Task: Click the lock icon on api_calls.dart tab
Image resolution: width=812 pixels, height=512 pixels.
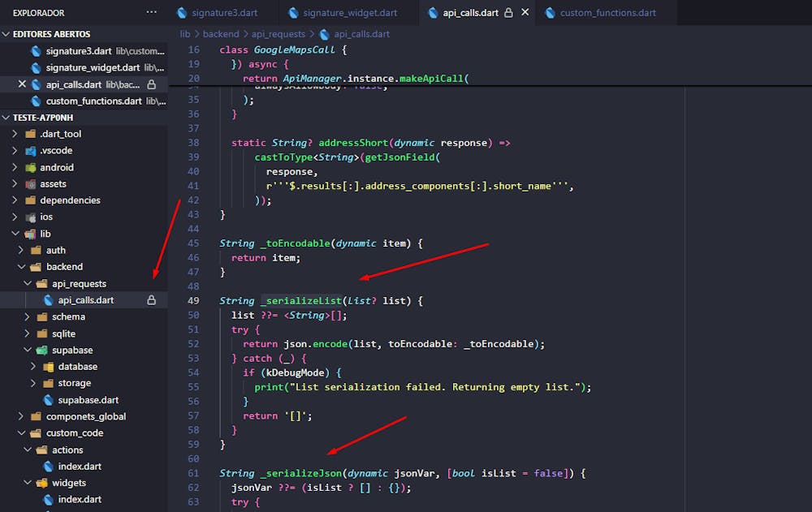Action: (x=509, y=13)
